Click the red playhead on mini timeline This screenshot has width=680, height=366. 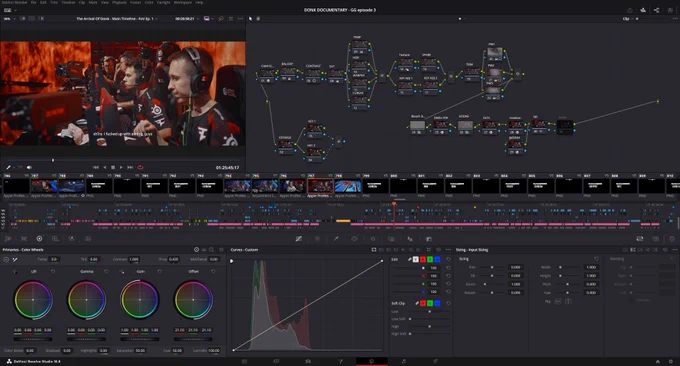pyautogui.click(x=394, y=204)
